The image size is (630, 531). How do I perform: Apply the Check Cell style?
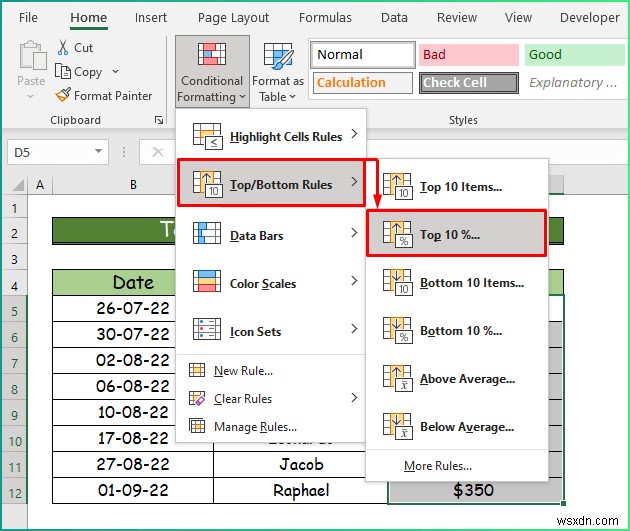pyautogui.click(x=468, y=83)
